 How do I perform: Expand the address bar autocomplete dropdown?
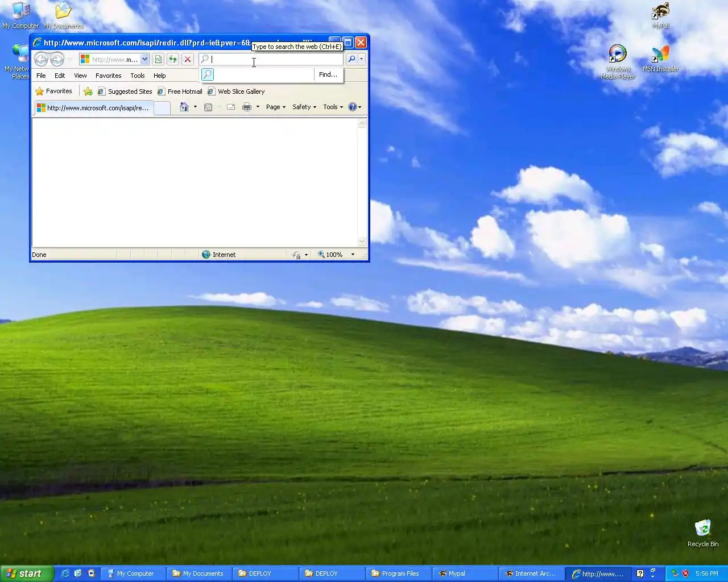[144, 59]
